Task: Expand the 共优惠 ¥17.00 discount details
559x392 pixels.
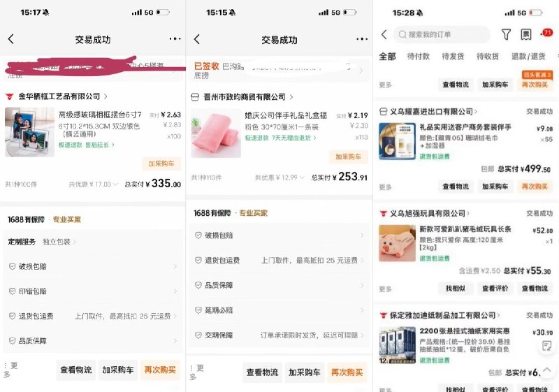Action: pyautogui.click(x=93, y=184)
